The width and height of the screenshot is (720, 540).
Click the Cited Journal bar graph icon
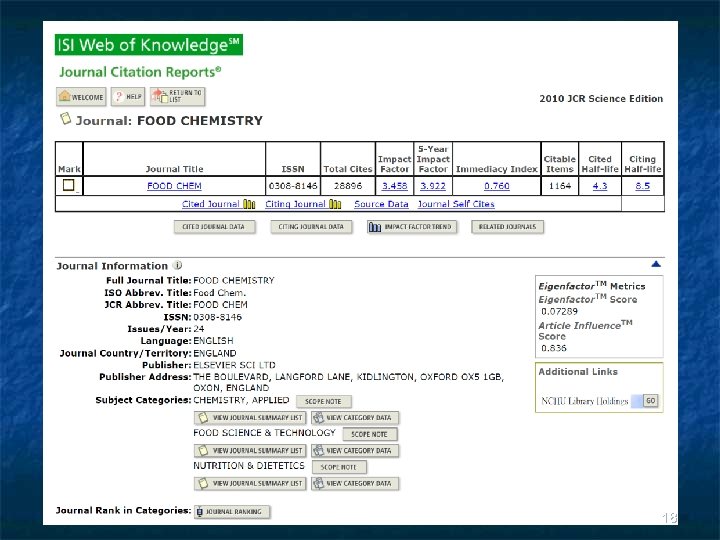(249, 204)
